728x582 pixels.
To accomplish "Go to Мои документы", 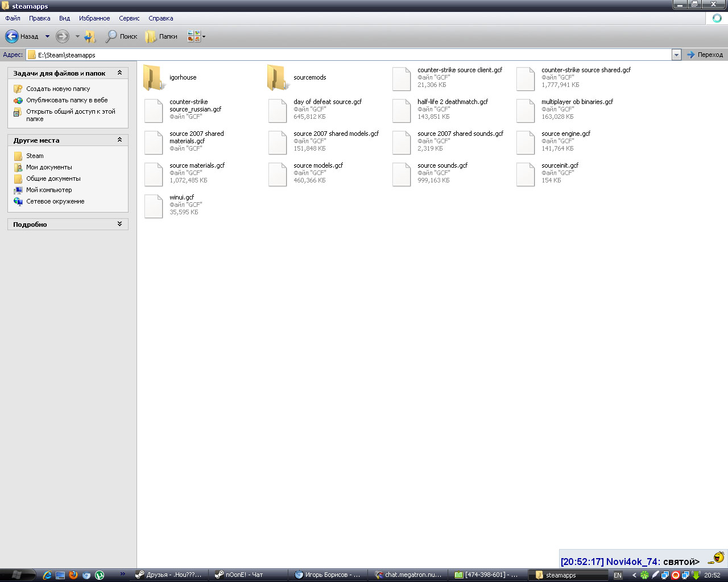I will pos(49,167).
